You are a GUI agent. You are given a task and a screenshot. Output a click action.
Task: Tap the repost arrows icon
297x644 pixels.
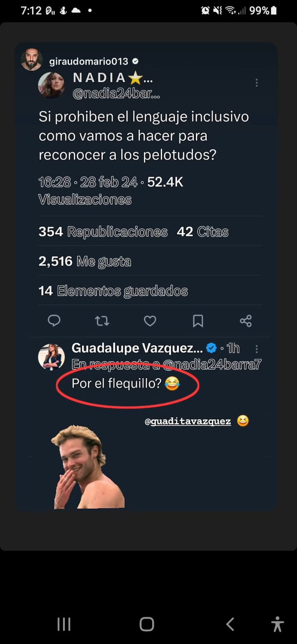click(102, 321)
